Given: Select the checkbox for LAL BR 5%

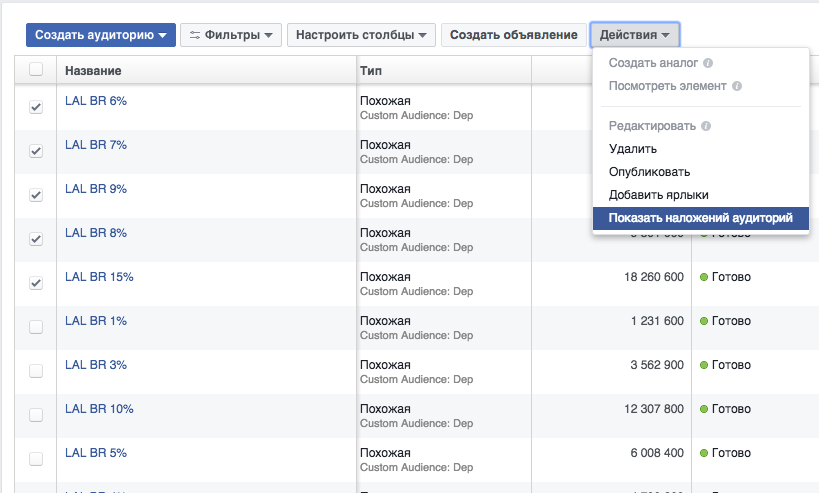Looking at the screenshot, I should (x=36, y=459).
